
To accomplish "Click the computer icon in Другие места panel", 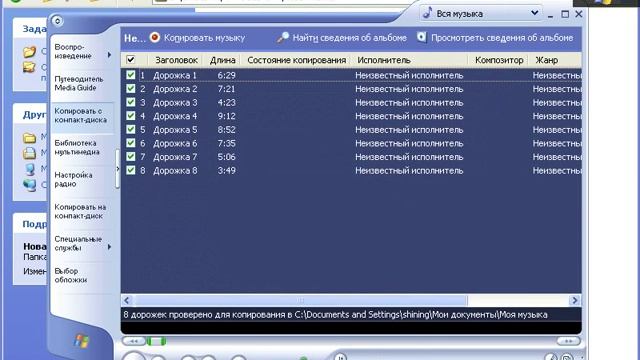I will click(30, 169).
